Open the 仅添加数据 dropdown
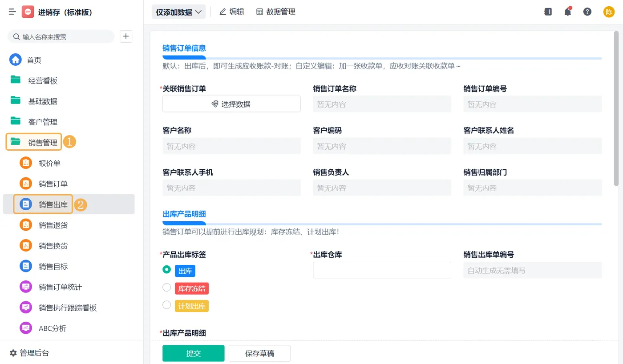 [x=178, y=12]
